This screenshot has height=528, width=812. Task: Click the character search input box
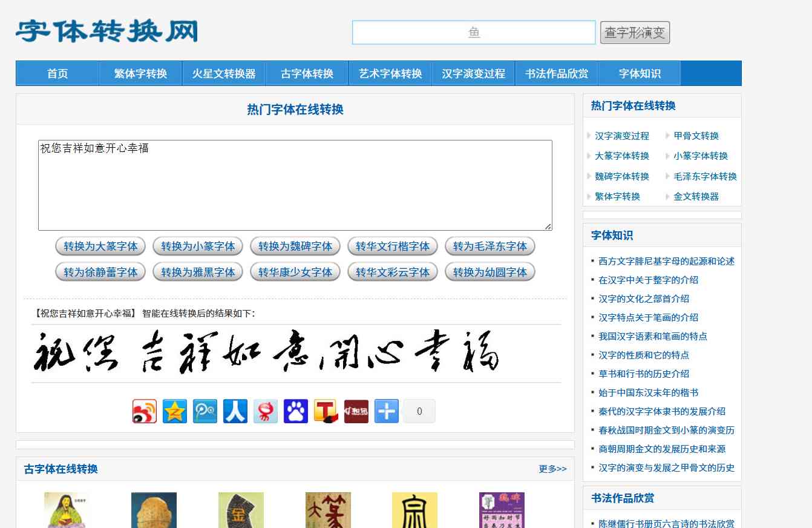474,32
